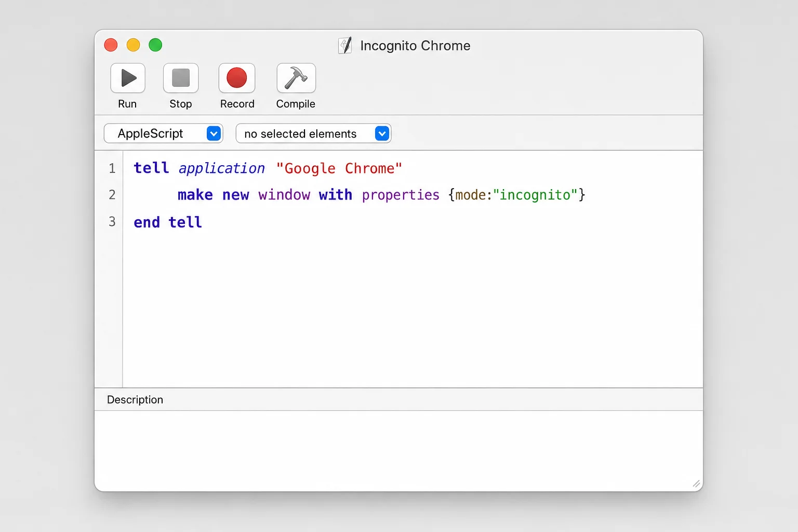
Task: Click the word 'properties' in line 2
Action: pyautogui.click(x=401, y=195)
